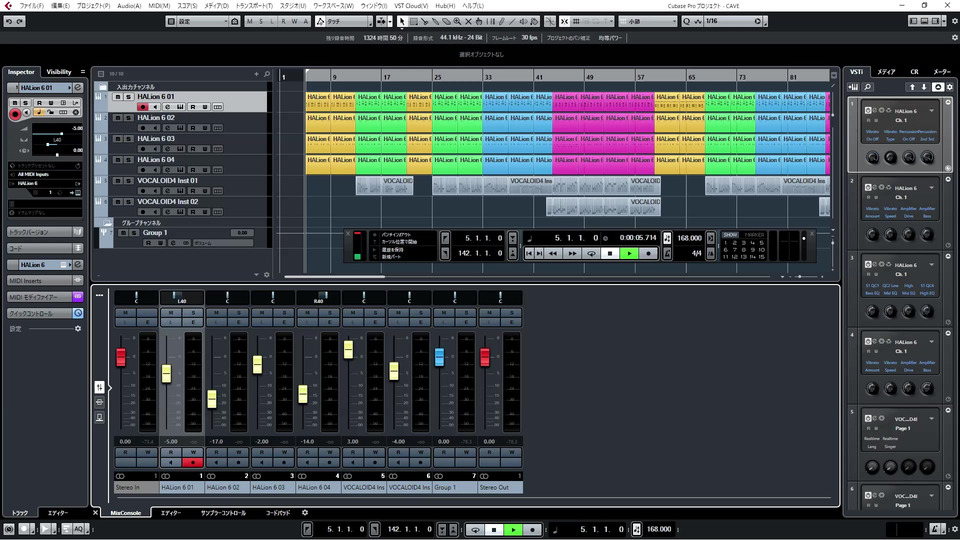Activate the cycle loop button in transport
The image size is (960, 540).
click(591, 253)
